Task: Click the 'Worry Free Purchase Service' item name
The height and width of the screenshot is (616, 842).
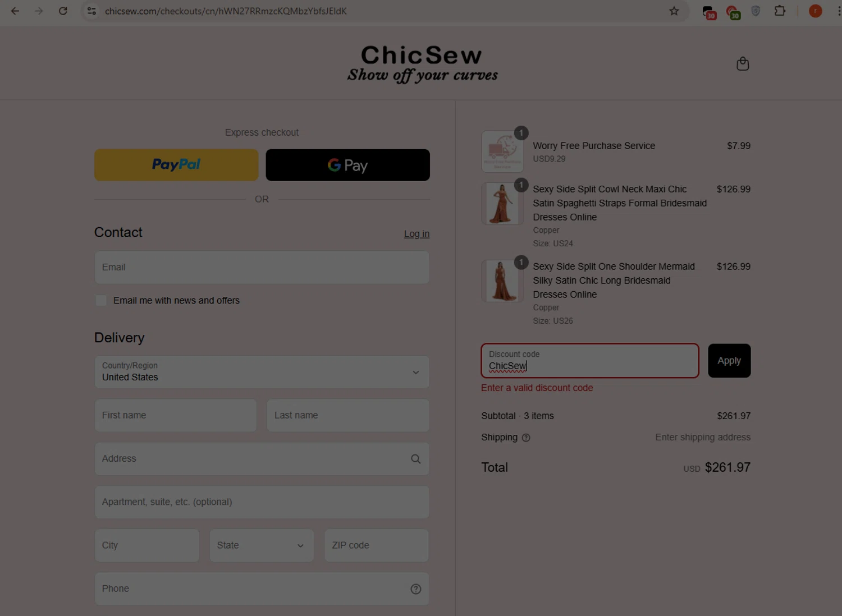Action: [x=594, y=146]
